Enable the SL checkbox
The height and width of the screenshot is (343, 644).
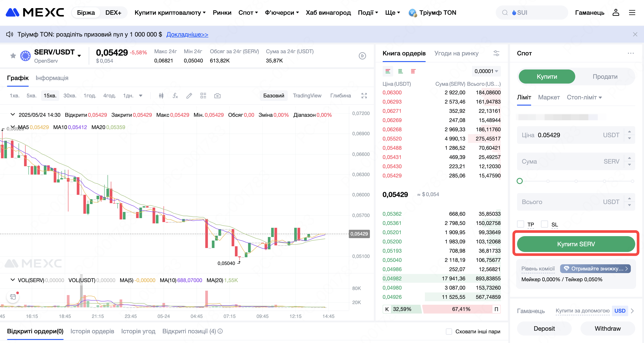point(545,224)
